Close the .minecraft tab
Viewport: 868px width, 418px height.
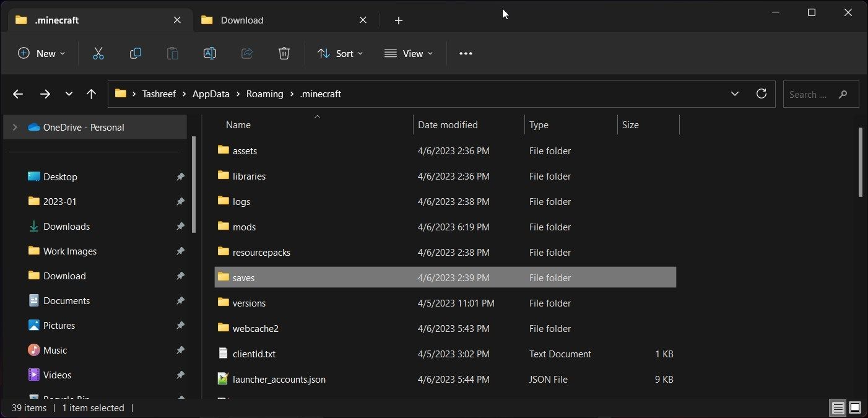177,20
